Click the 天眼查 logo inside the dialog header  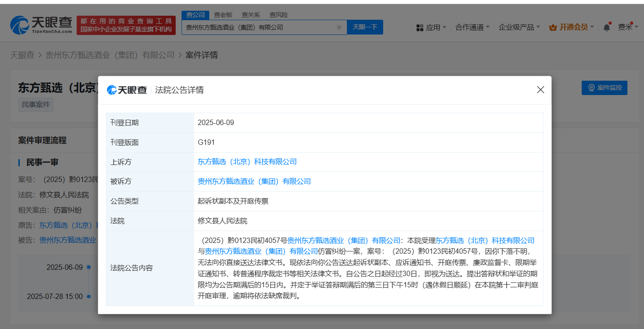[127, 90]
